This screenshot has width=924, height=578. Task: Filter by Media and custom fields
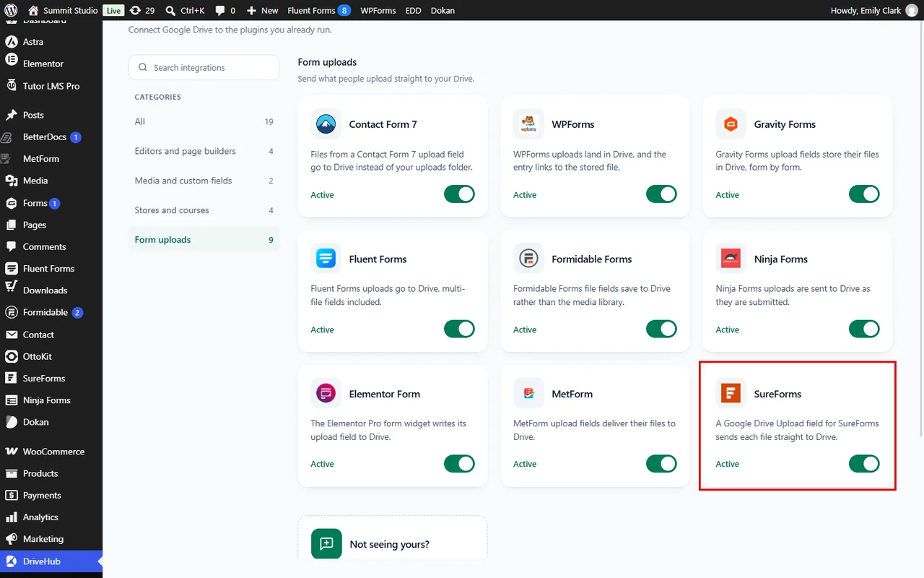tap(204, 181)
